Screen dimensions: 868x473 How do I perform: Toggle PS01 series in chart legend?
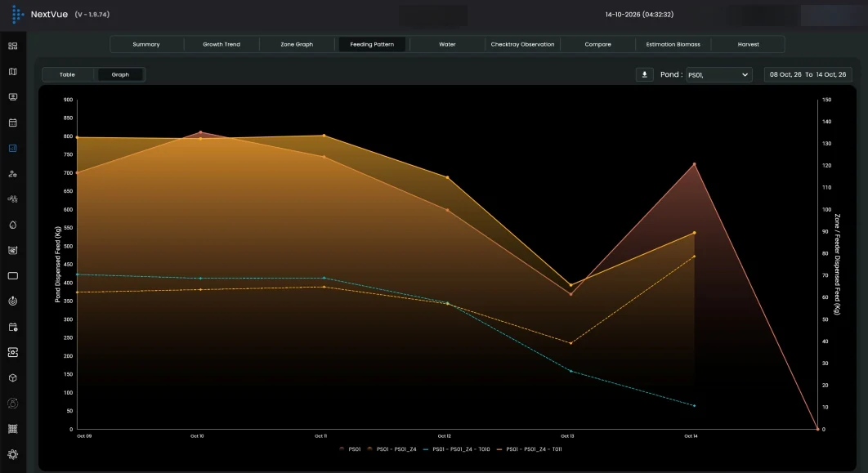[x=350, y=449]
